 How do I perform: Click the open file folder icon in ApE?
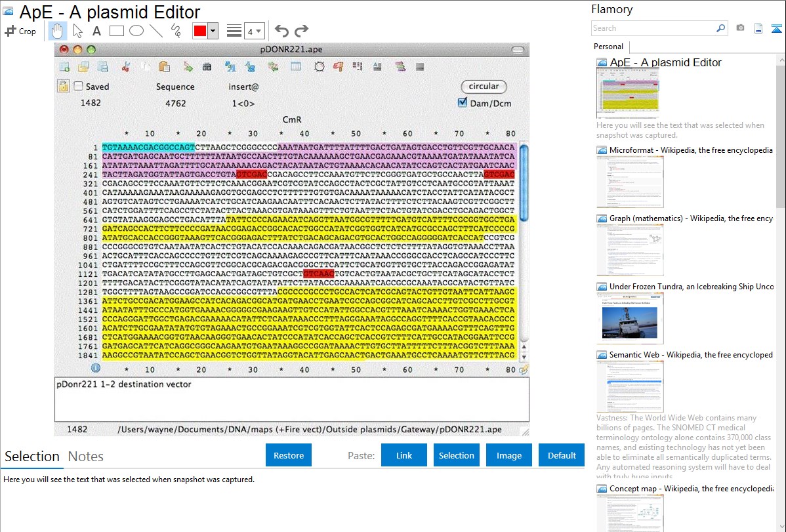tap(83, 67)
